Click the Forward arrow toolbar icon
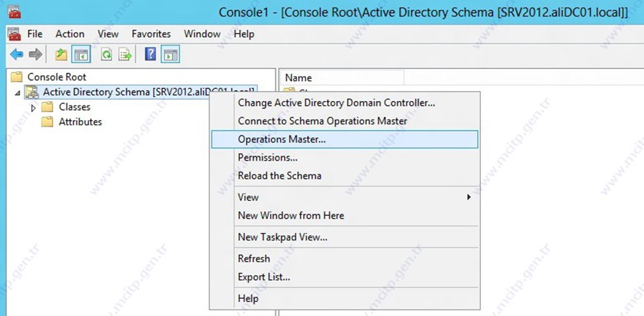644x316 pixels. point(36,54)
